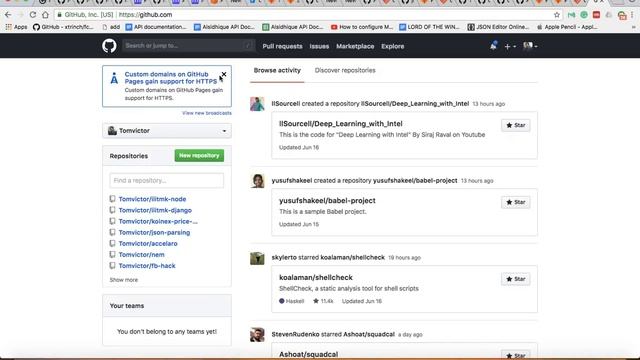The width and height of the screenshot is (640, 360).
Task: Open Tomvictor/koinex-price repository
Action: click(158, 221)
